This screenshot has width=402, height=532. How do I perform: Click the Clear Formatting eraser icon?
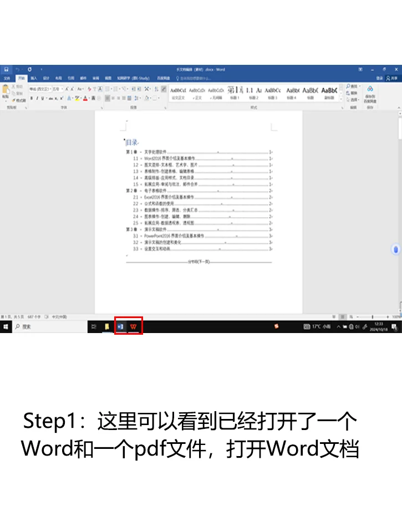[89, 89]
